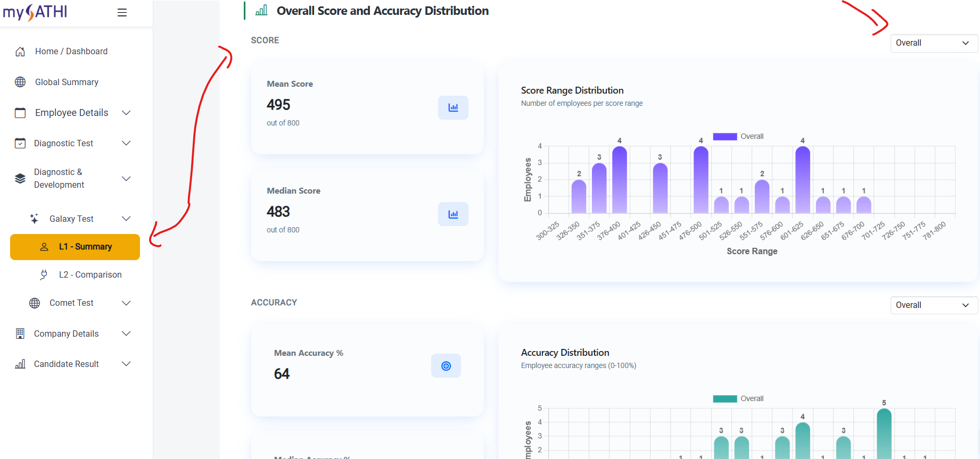The width and height of the screenshot is (980, 459).
Task: Click the Overall Score and Accuracy Distribution heading
Action: [x=383, y=11]
